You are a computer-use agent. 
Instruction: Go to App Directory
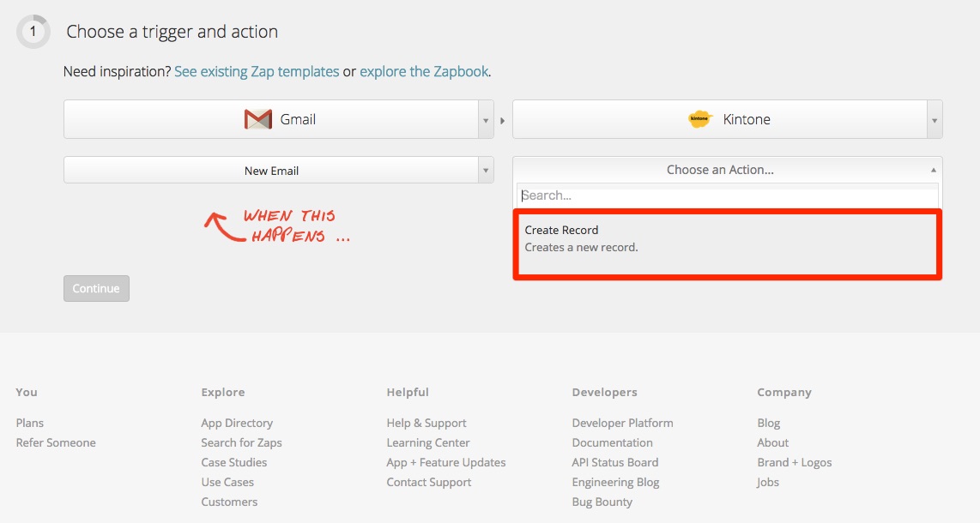237,423
